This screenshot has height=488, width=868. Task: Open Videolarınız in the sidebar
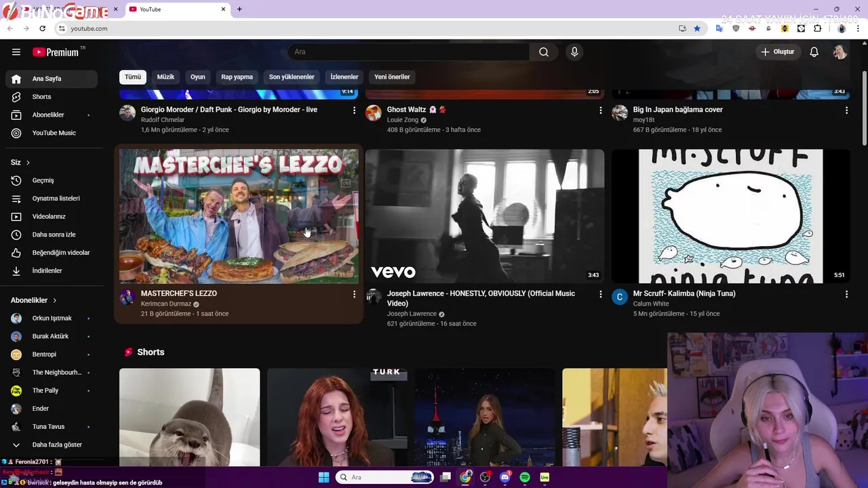[x=52, y=217]
